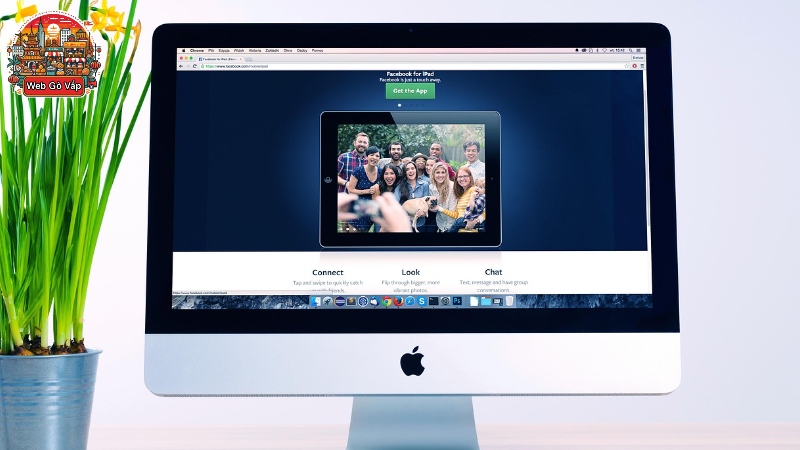Open Launchpad rocket icon in the dock
The image size is (800, 450).
click(x=328, y=302)
